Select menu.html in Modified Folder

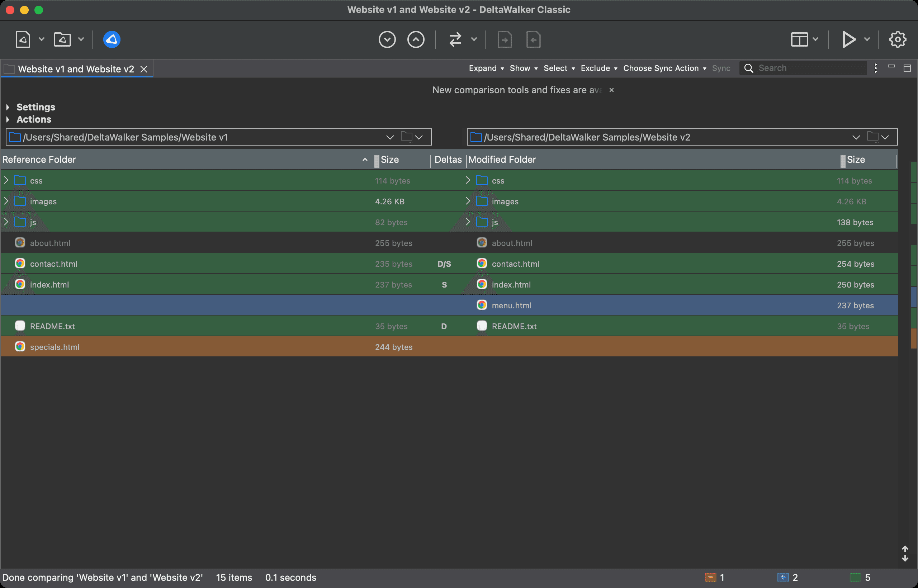pos(511,305)
